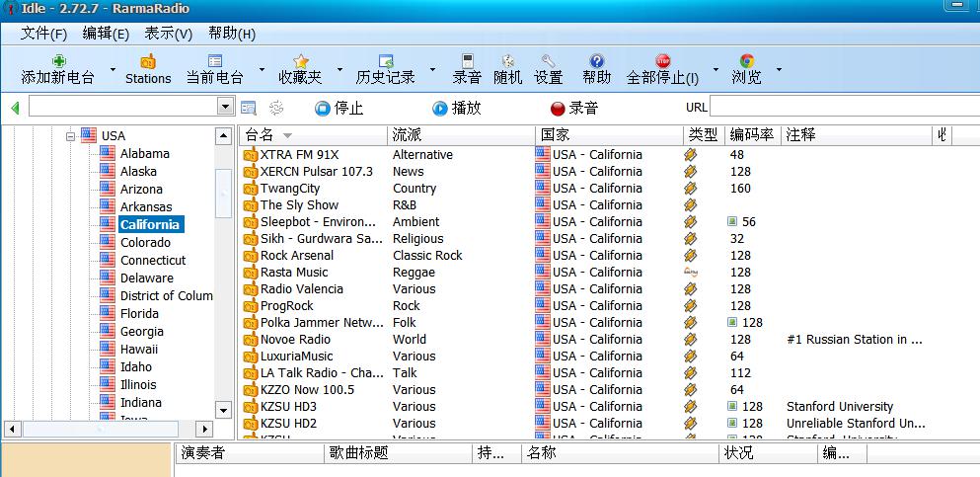Click the small green icon before Sleepbot's 56
Screen dimensions: 980x477
[x=732, y=222]
